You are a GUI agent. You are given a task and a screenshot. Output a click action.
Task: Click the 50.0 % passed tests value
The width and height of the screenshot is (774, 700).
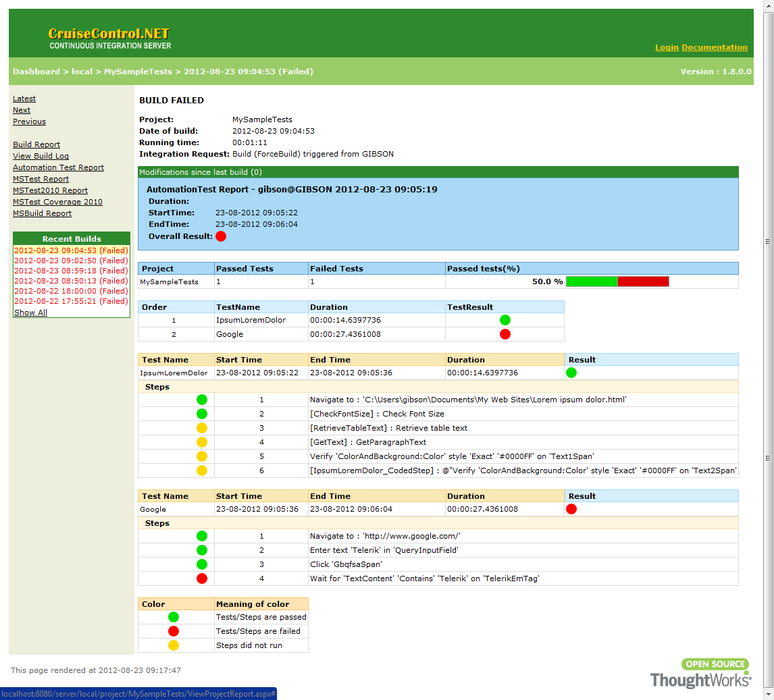(548, 281)
